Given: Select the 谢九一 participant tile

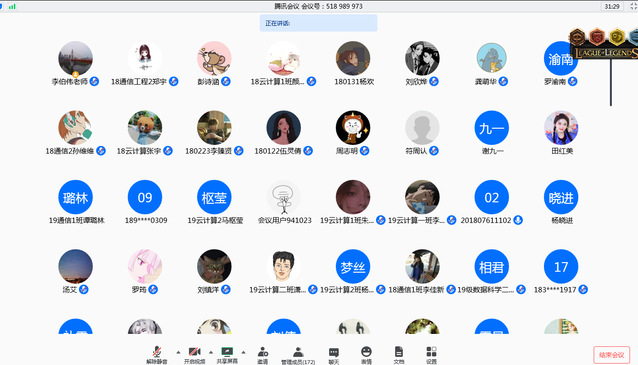Looking at the screenshot, I should [x=492, y=132].
